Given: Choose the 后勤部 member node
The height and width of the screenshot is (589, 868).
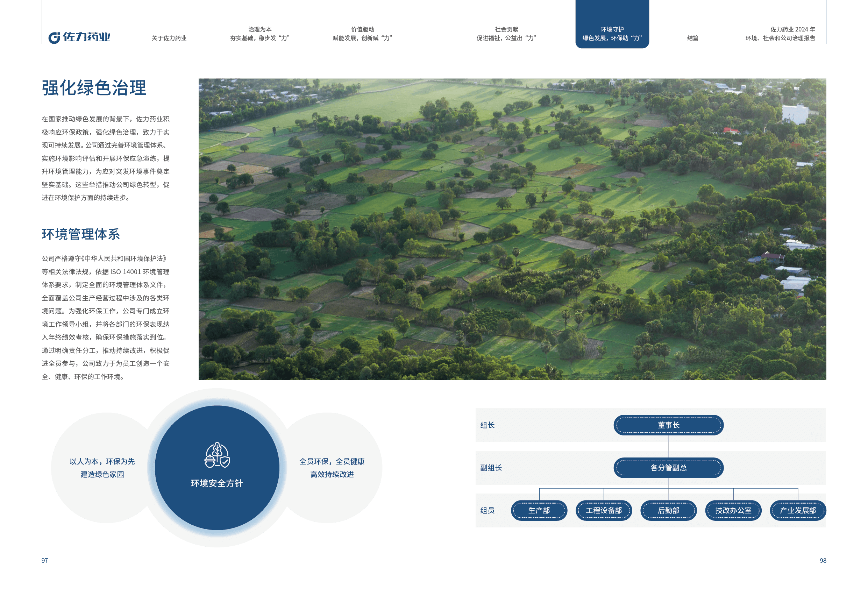Looking at the screenshot, I should (668, 510).
